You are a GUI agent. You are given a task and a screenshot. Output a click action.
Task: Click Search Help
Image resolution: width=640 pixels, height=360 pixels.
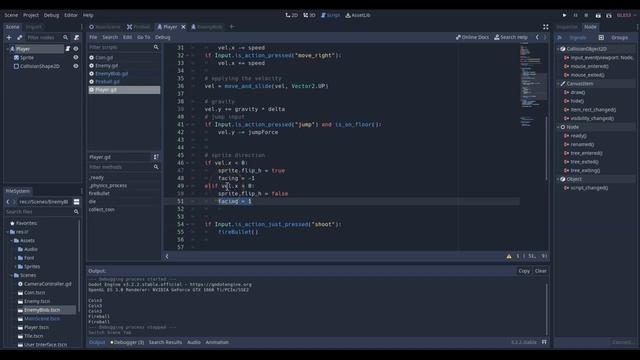511,37
